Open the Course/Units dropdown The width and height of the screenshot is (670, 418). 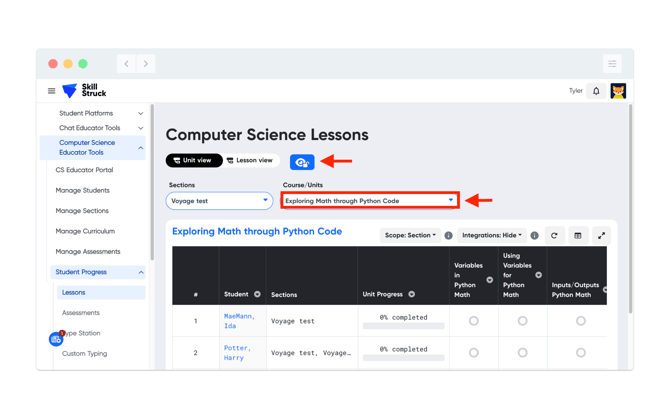[370, 200]
